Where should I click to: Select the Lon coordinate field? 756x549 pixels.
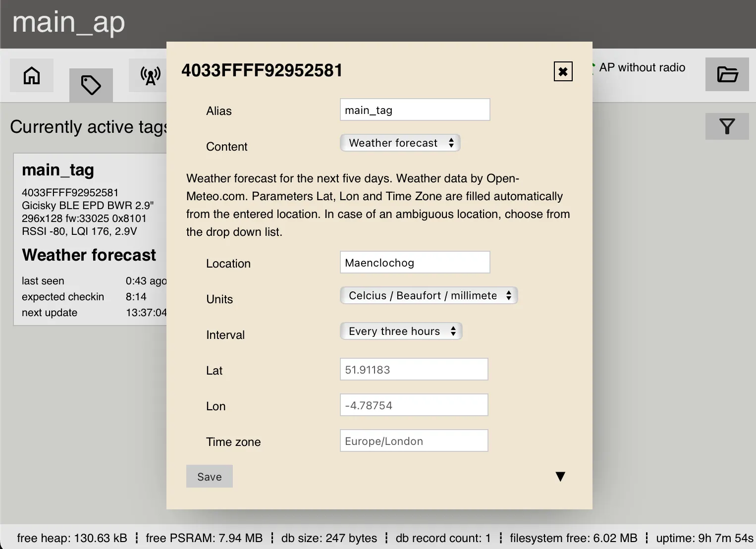click(x=414, y=405)
